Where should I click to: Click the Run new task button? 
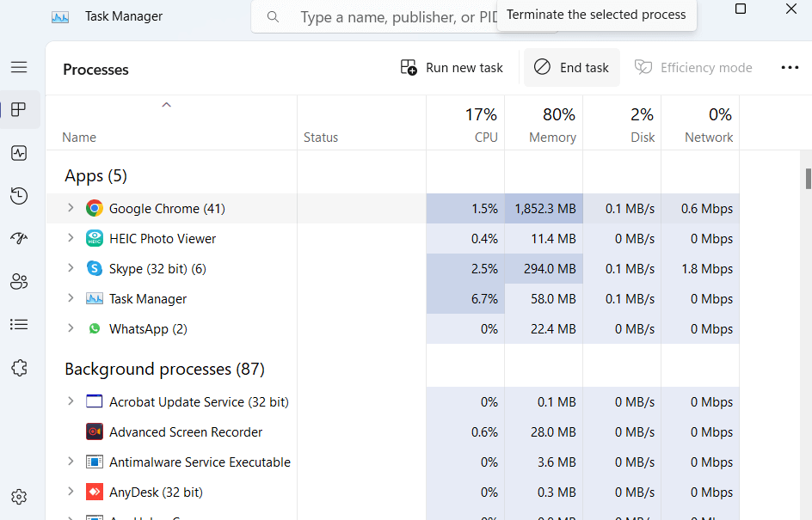click(x=451, y=68)
